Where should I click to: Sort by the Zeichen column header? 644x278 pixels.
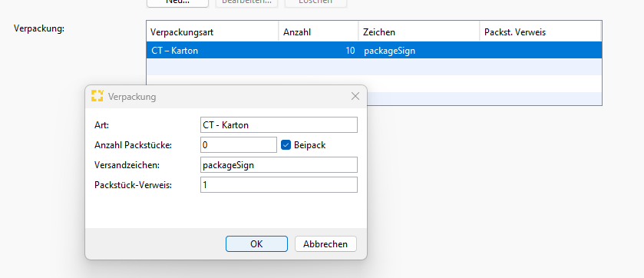tap(419, 31)
